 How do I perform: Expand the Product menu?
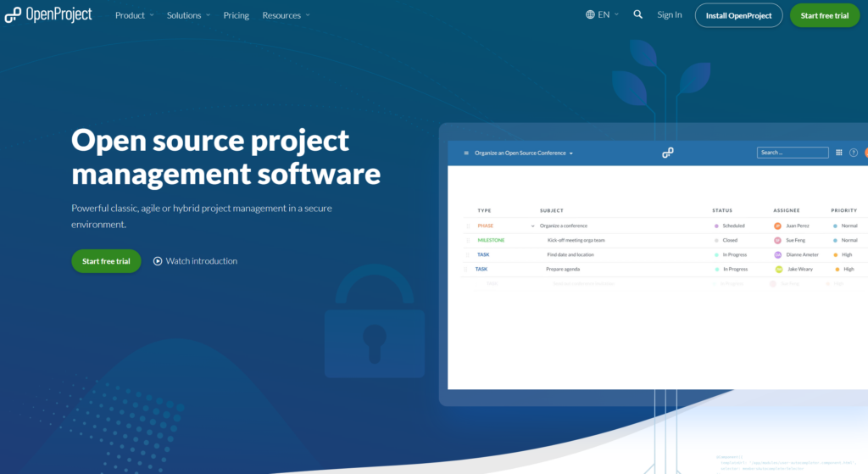click(x=135, y=15)
